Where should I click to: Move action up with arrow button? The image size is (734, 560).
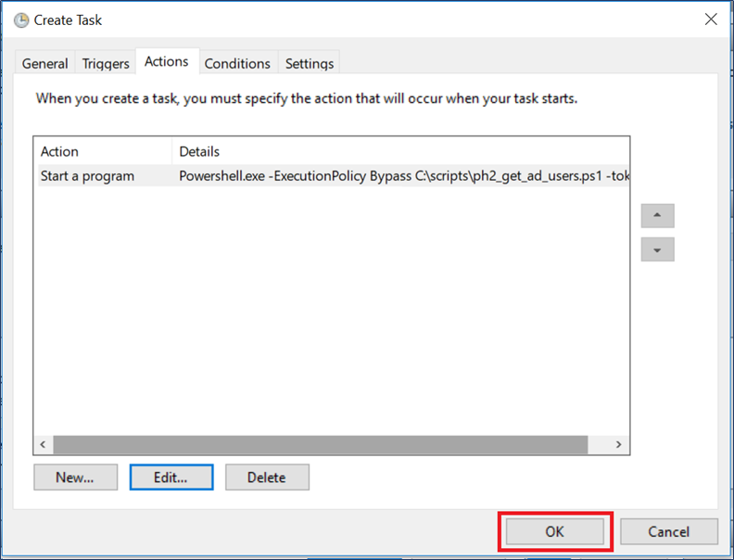point(657,215)
